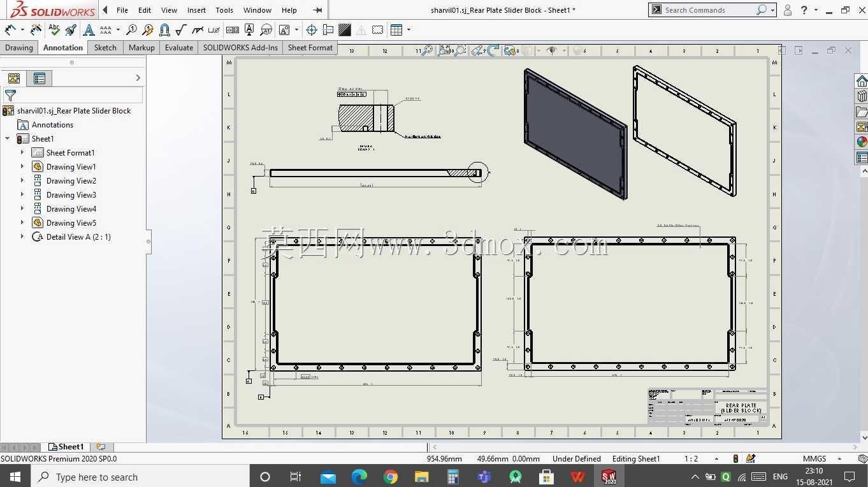The image size is (868, 487).
Task: Add a Datum Feature symbol
Action: tap(249, 29)
